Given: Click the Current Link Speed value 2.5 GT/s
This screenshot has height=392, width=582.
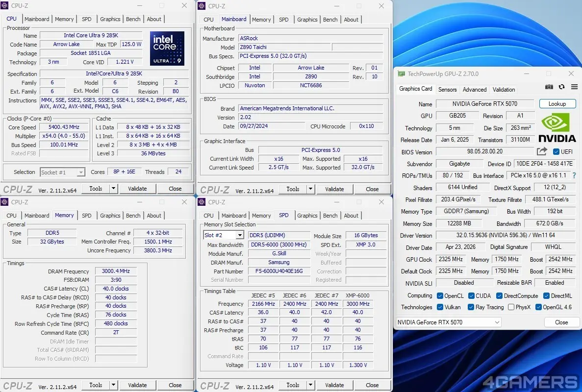Looking at the screenshot, I should (x=278, y=167).
